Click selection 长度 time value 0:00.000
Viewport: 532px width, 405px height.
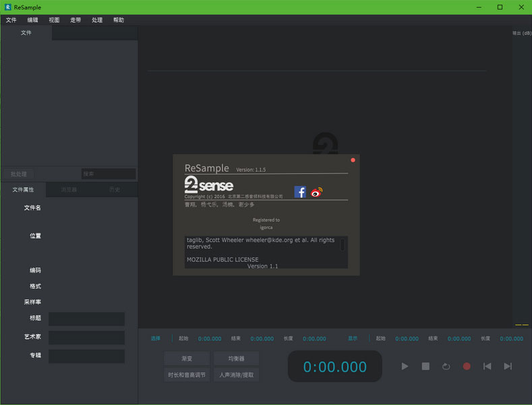pos(314,338)
